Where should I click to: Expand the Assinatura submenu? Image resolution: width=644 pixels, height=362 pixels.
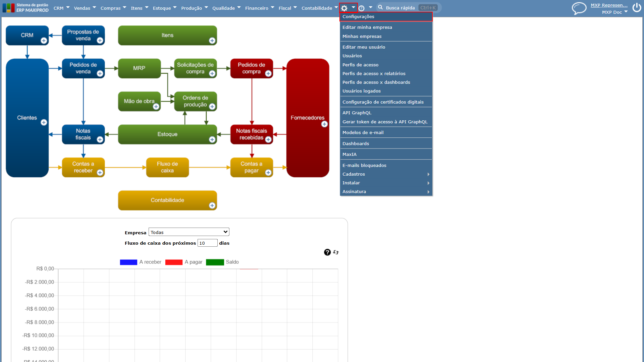(x=386, y=192)
